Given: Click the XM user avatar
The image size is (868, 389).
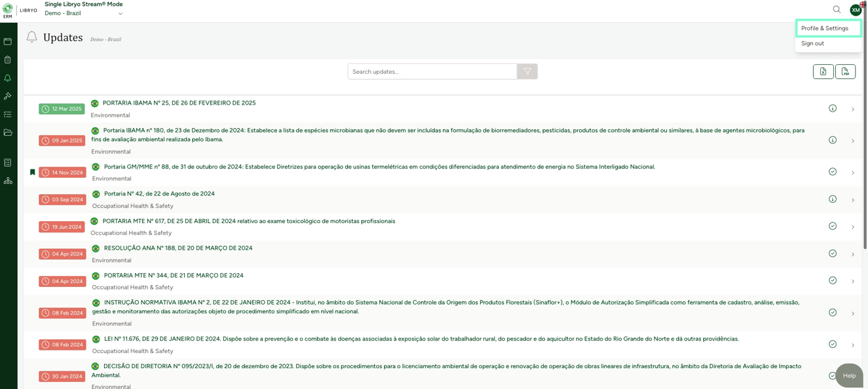Looking at the screenshot, I should point(855,9).
